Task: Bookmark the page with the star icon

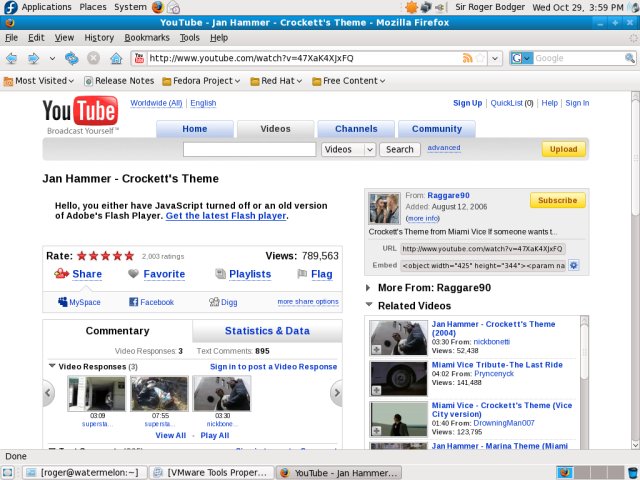Action: click(480, 58)
